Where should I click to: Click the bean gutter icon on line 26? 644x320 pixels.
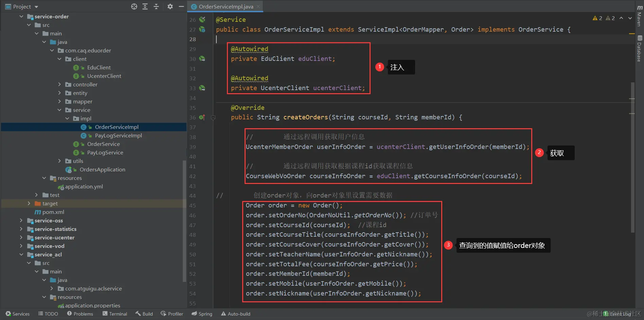(x=202, y=19)
